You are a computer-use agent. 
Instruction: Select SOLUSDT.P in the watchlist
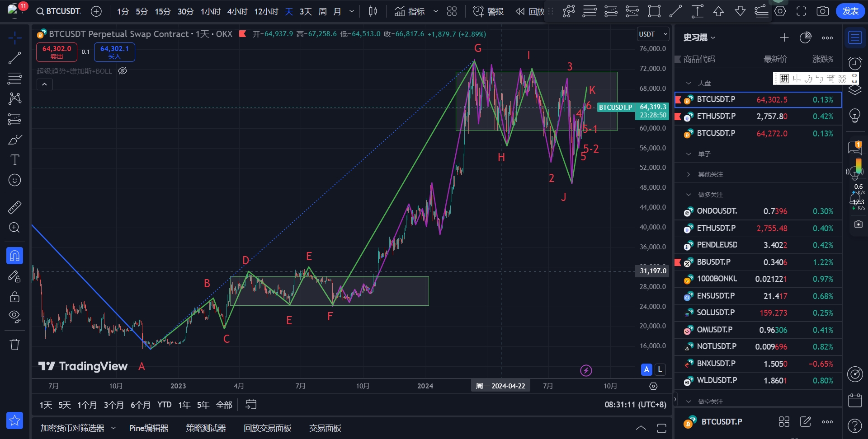pyautogui.click(x=758, y=313)
